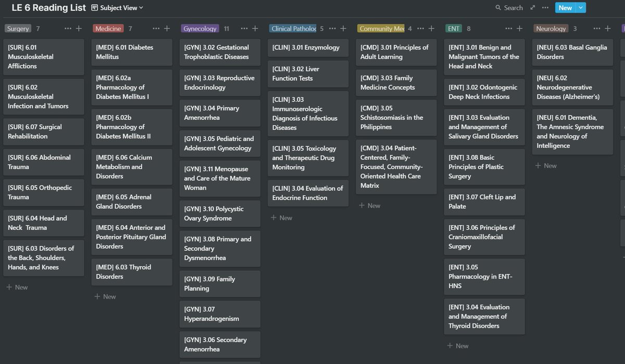Open [SUR] 6.07 Surgical Rehabilitation card
The height and width of the screenshot is (364, 625).
[44, 132]
